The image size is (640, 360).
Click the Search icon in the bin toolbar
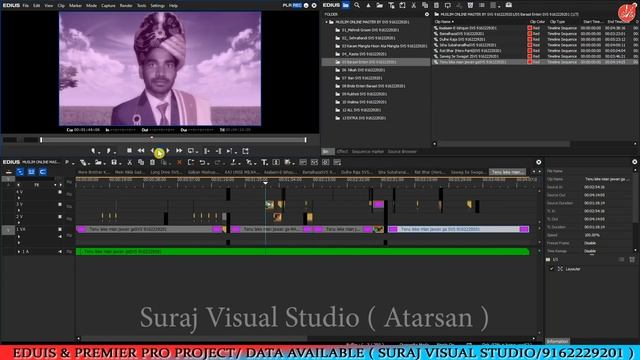tap(357, 5)
